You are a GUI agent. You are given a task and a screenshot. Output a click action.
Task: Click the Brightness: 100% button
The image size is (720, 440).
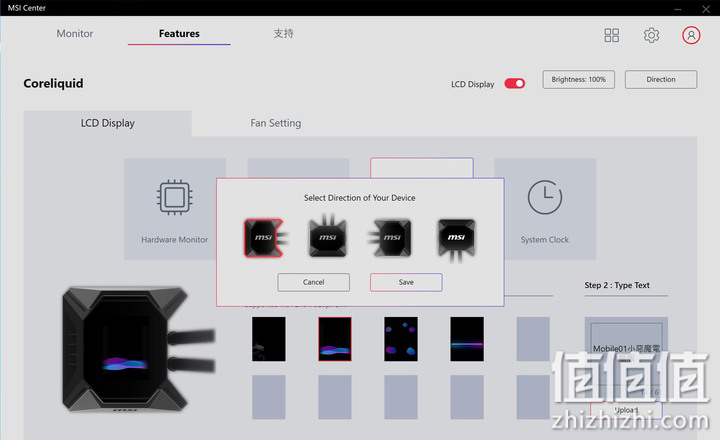click(x=579, y=79)
